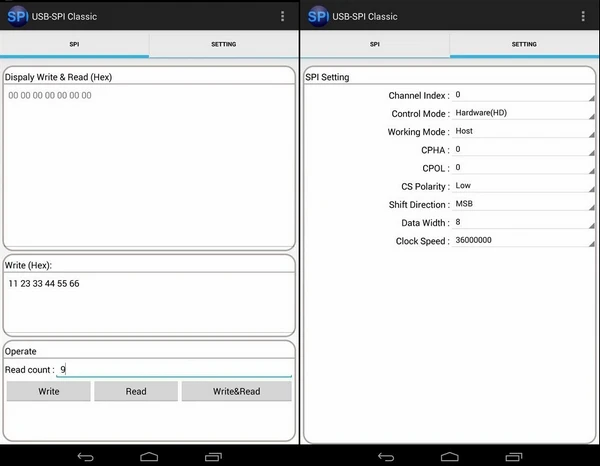Select the SETTING tab in right screen
This screenshot has height=466, width=600.
524,44
